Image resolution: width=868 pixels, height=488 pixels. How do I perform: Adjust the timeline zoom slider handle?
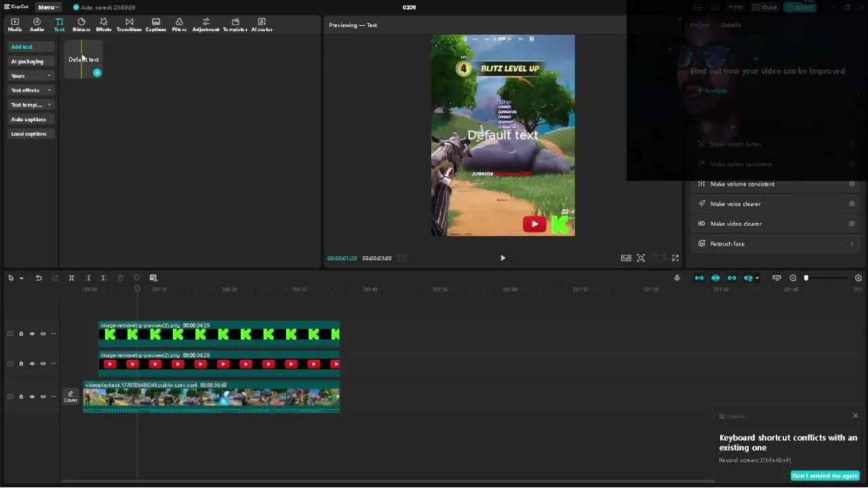[806, 278]
